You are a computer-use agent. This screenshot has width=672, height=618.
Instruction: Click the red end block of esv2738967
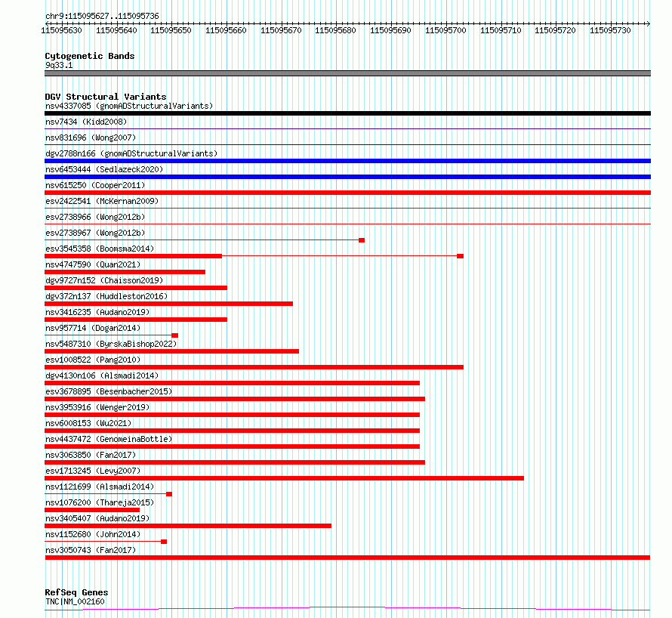(362, 240)
